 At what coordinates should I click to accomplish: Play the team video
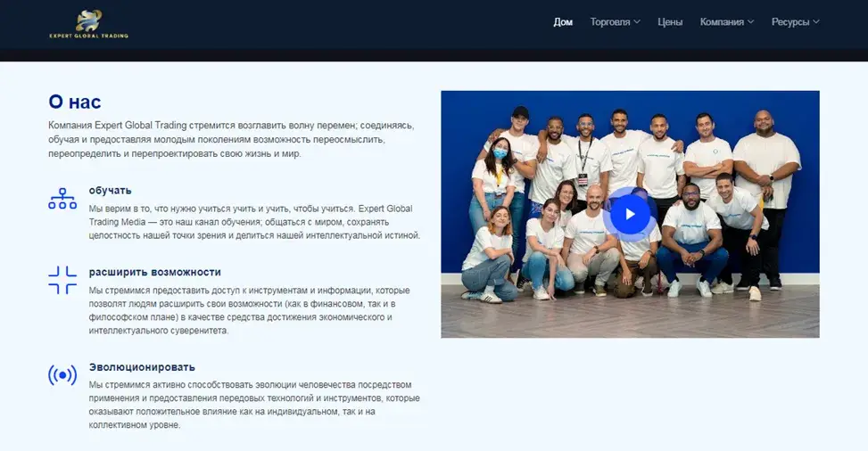(x=630, y=214)
